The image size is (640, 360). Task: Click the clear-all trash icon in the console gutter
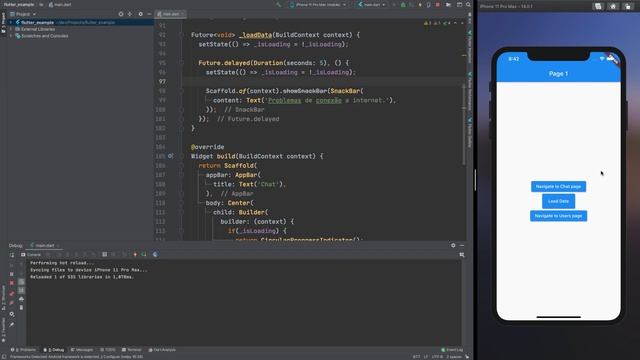(21, 307)
